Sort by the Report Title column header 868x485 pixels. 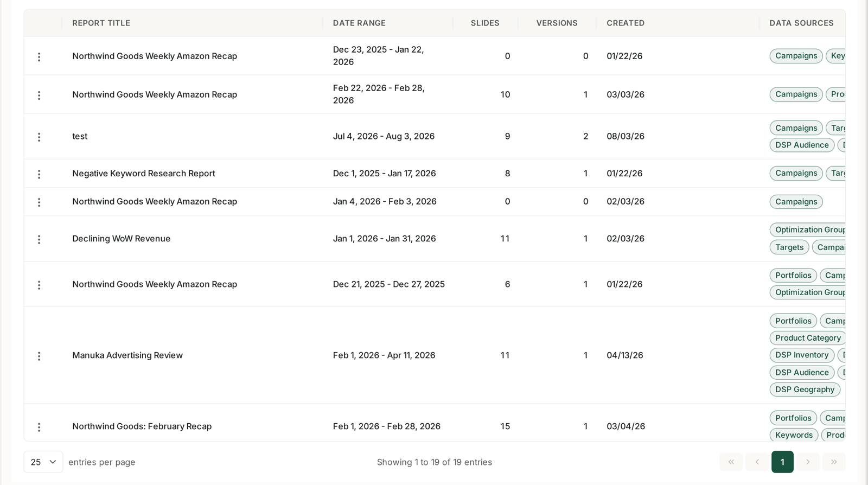(101, 23)
